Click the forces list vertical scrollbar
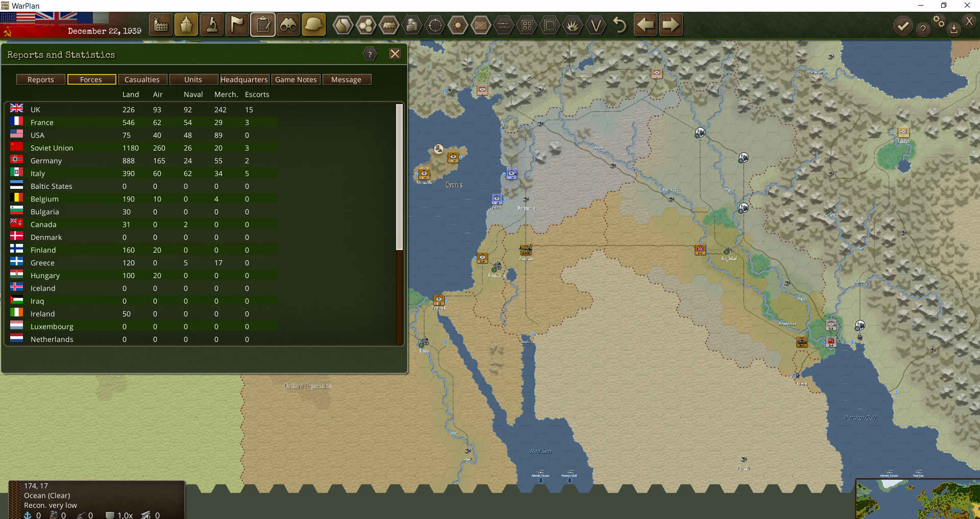The height and width of the screenshot is (519, 980). [x=400, y=177]
